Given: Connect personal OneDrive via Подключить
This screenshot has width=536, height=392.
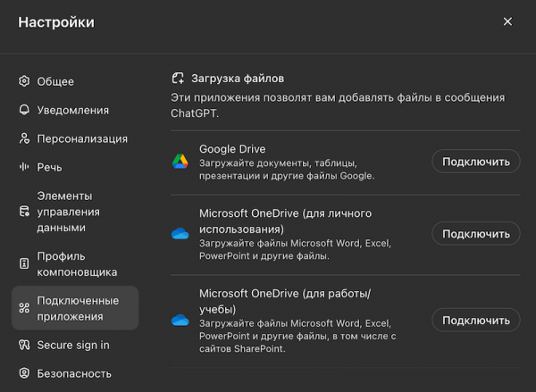Looking at the screenshot, I should pyautogui.click(x=476, y=234).
